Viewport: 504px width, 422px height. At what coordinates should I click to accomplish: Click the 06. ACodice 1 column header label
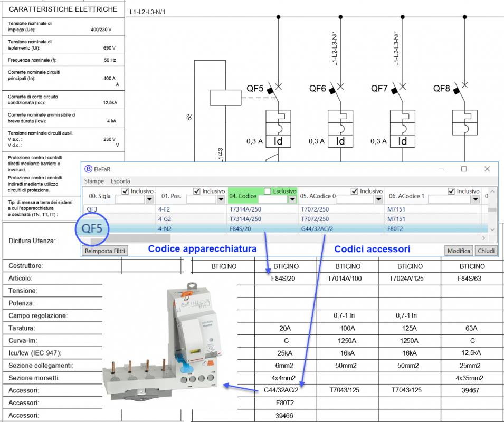406,196
